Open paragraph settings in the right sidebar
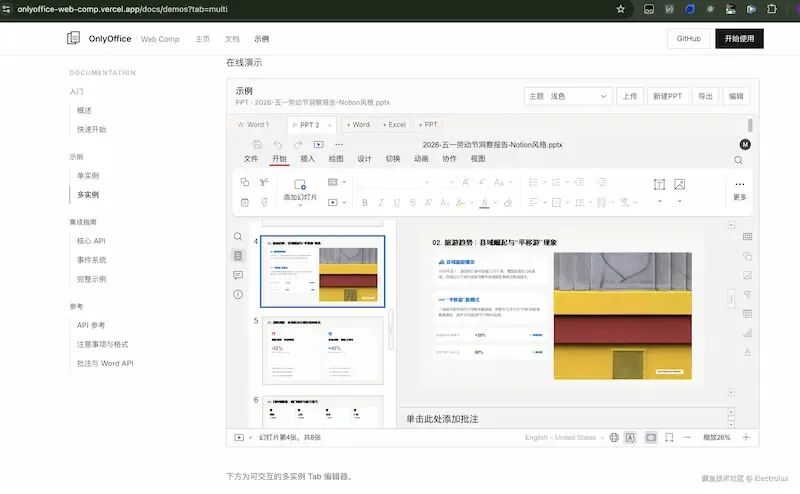800x494 pixels. point(747,294)
